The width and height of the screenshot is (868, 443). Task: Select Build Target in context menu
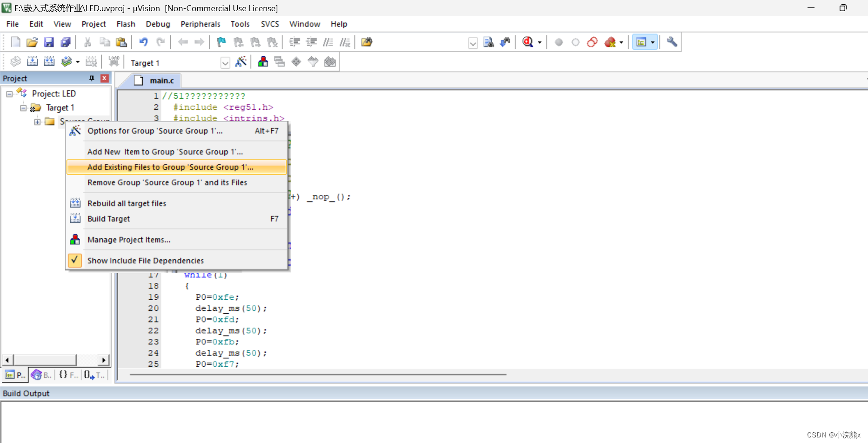[x=177, y=219]
